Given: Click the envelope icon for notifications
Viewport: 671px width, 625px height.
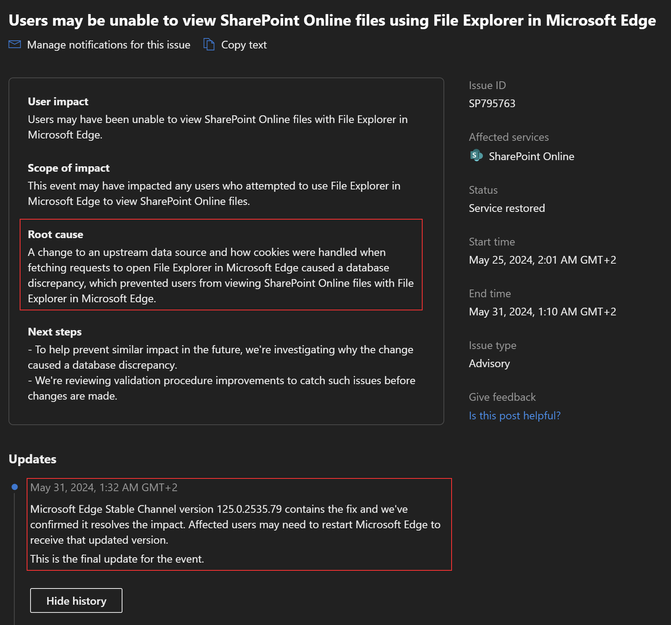Looking at the screenshot, I should [15, 44].
